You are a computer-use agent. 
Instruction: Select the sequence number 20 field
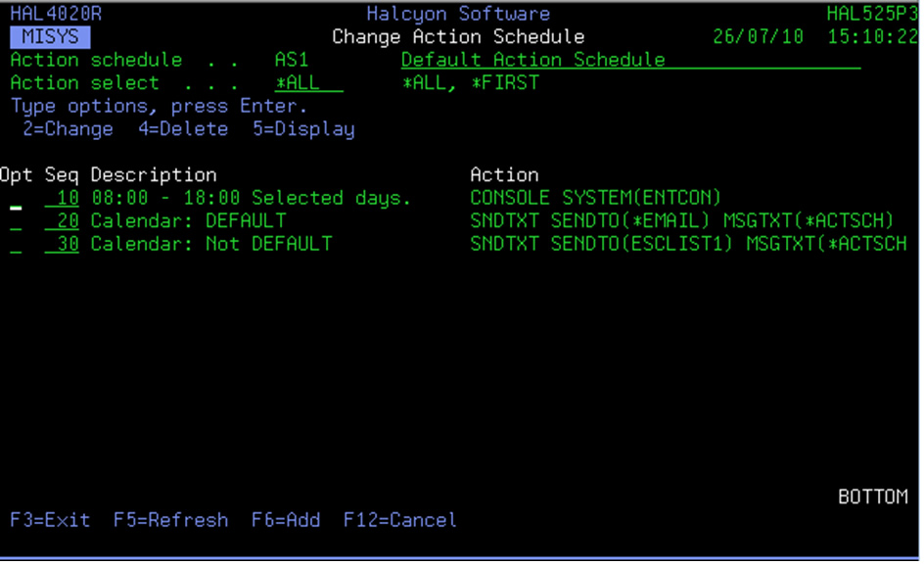62,221
